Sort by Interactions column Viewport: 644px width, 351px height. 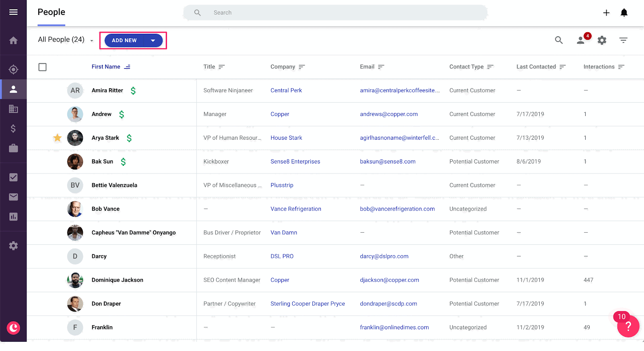(x=604, y=67)
